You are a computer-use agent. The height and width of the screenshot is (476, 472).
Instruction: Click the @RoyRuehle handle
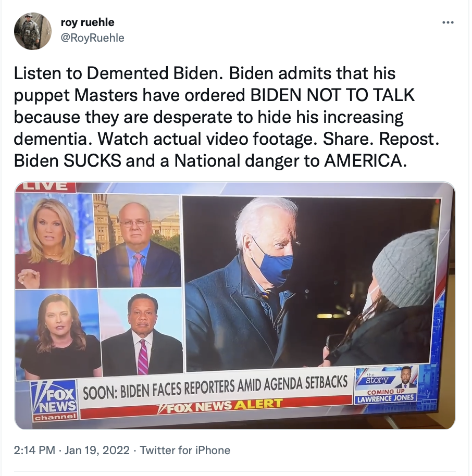pyautogui.click(x=93, y=37)
